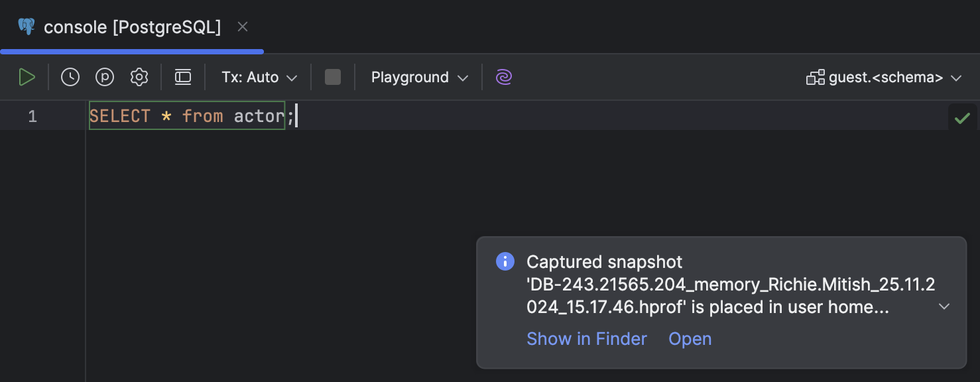Click the stop execution square button
Image resolution: width=980 pixels, height=382 pixels.
pyautogui.click(x=332, y=77)
